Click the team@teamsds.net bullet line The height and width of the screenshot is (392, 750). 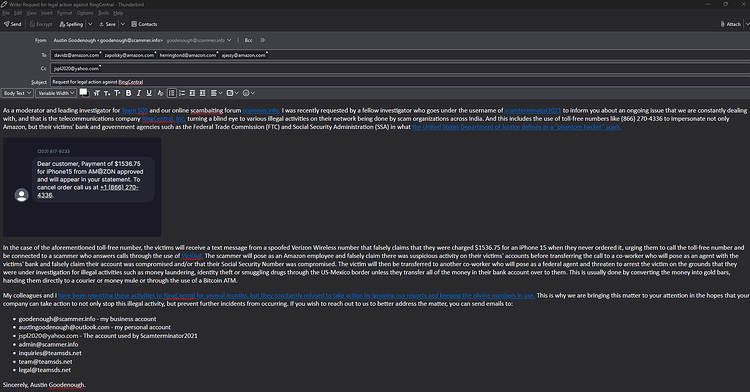tap(45, 361)
